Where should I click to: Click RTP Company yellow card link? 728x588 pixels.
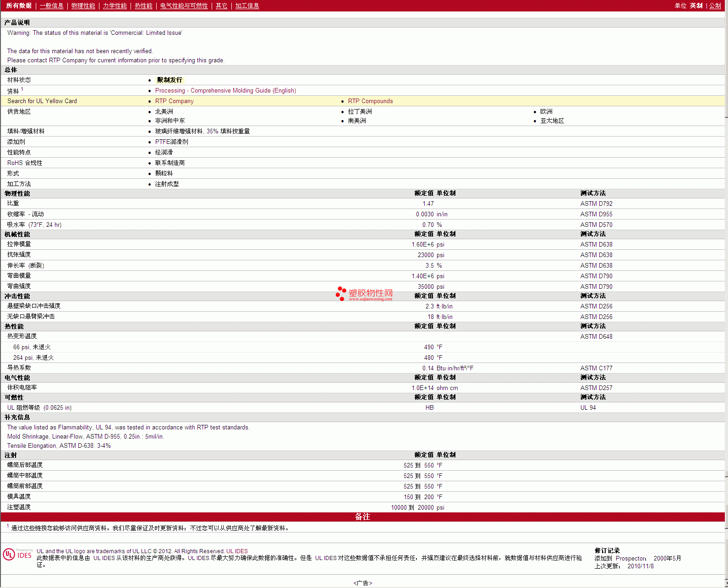click(174, 101)
